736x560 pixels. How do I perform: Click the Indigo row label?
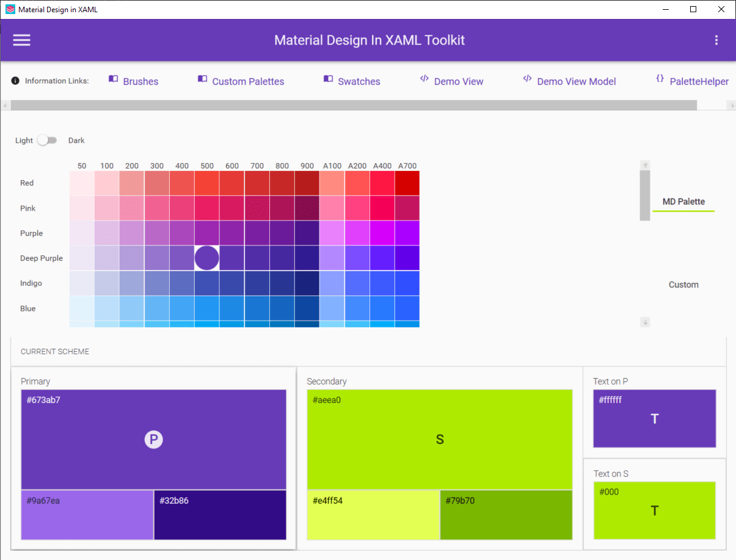(31, 283)
